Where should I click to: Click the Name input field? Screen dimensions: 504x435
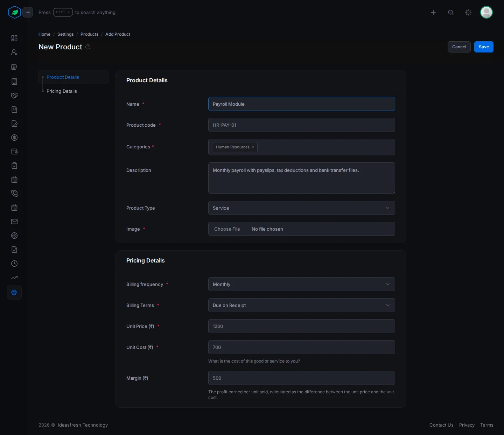(302, 104)
